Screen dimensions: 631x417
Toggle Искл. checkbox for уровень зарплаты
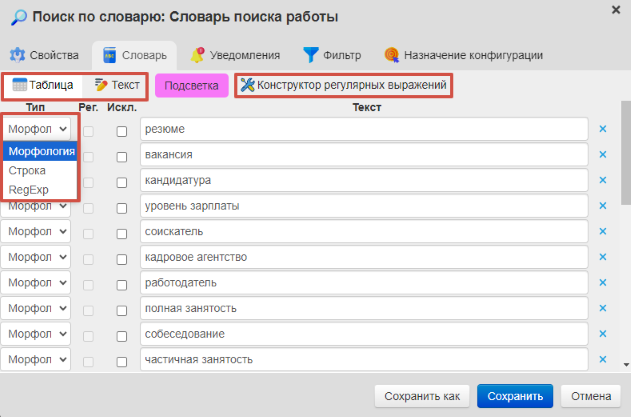click(x=122, y=208)
